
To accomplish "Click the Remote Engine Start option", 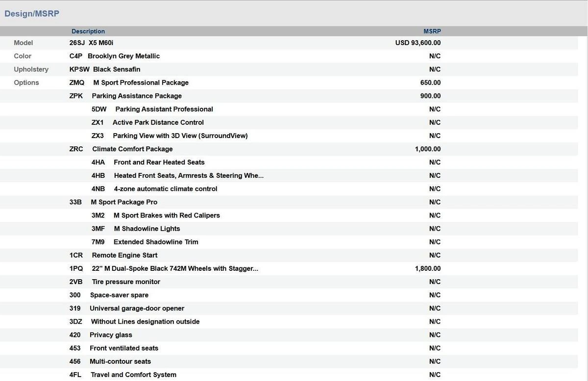I will click(124, 255).
